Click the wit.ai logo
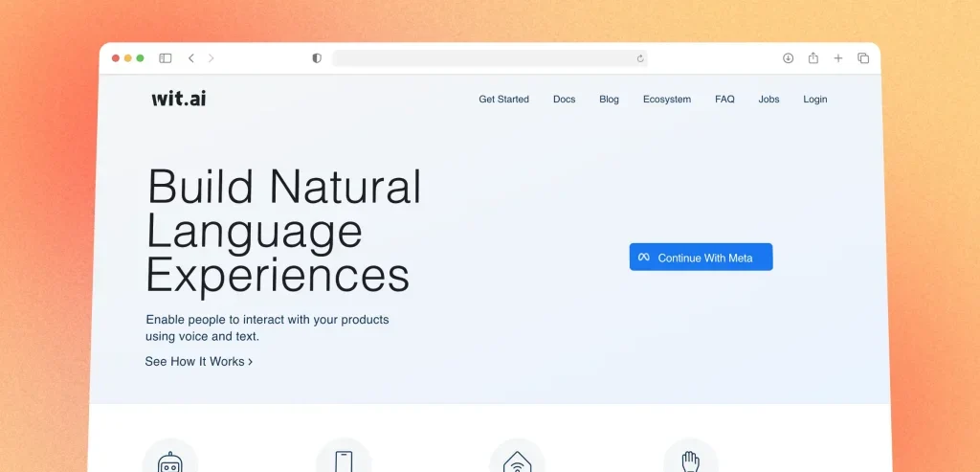 [178, 99]
